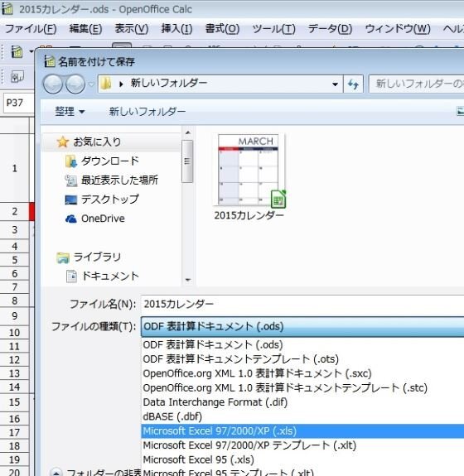Select 最近表示した場所 in favorites
This screenshot has width=464, height=476.
(x=119, y=180)
